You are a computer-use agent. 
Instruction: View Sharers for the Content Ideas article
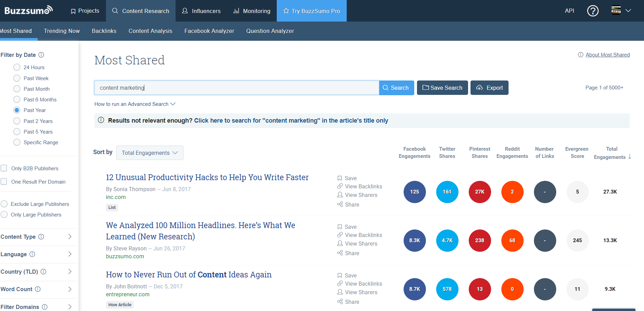pos(357,292)
